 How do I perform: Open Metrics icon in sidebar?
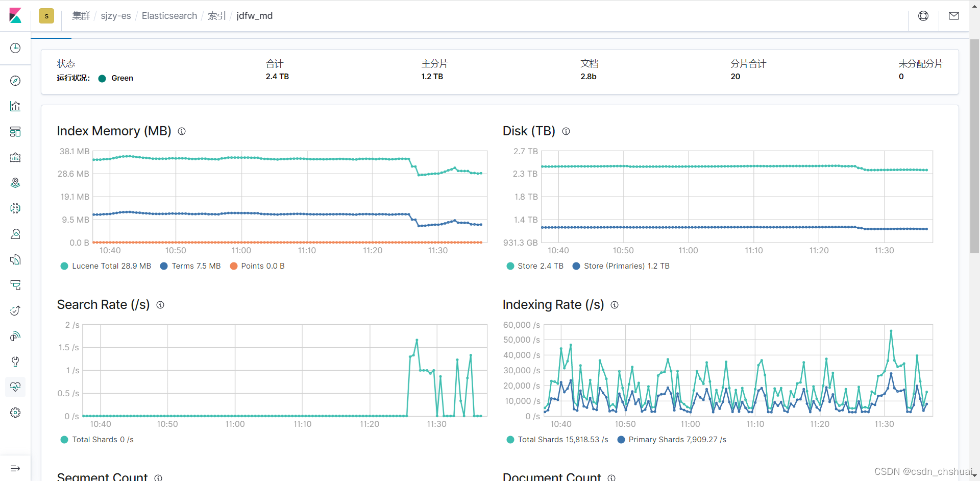tap(15, 234)
